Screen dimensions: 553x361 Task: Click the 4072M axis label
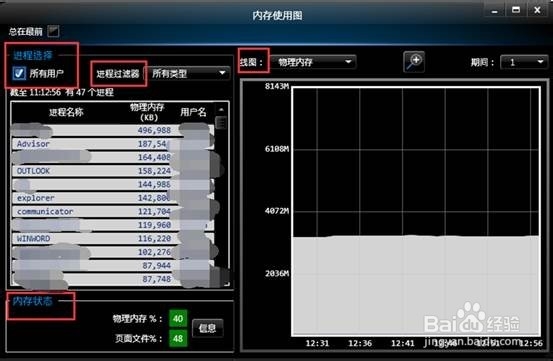(277, 211)
